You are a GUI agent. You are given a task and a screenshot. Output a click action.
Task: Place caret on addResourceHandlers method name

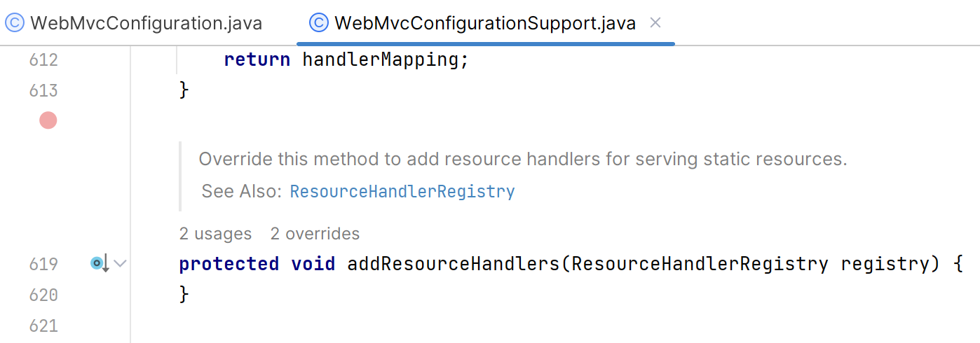tap(456, 264)
